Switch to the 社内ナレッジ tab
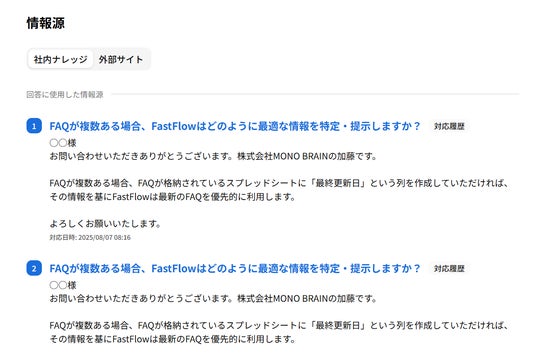The height and width of the screenshot is (362, 536). point(60,59)
